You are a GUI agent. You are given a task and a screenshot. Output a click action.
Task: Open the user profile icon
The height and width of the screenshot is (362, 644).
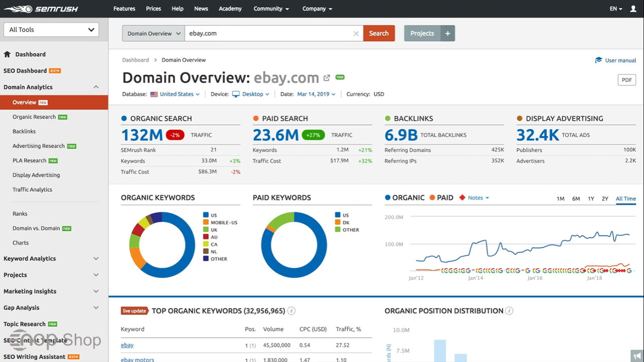pos(633,8)
